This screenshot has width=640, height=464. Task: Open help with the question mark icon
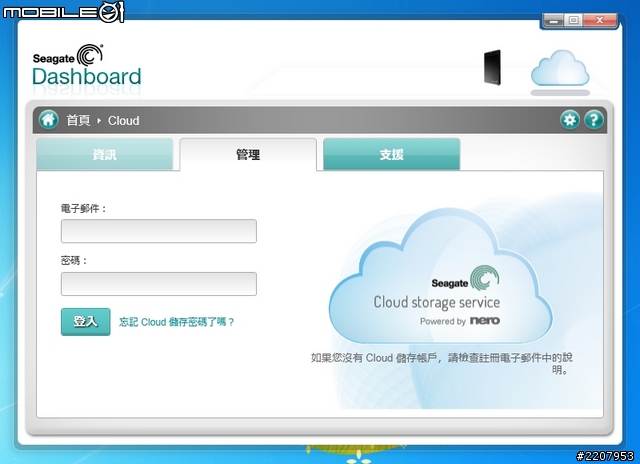click(594, 120)
